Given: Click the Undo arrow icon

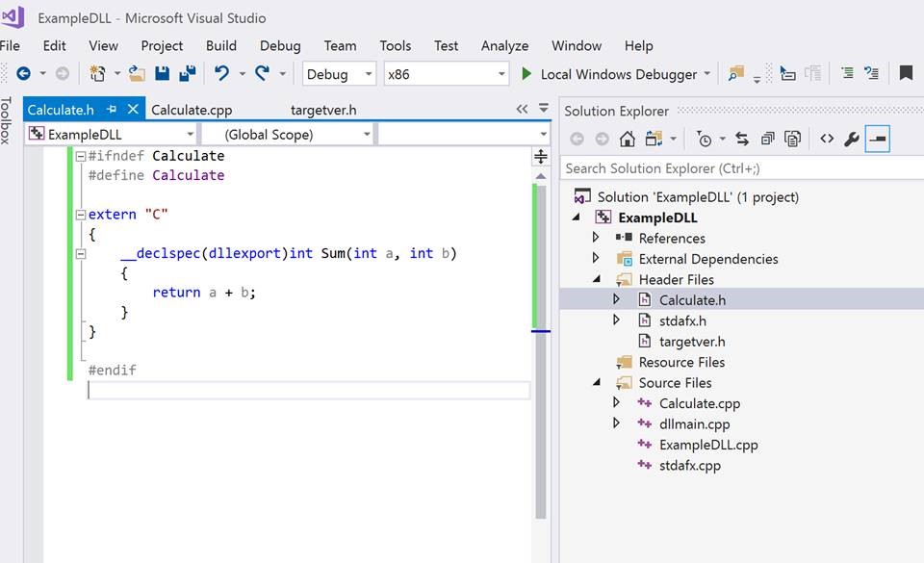Looking at the screenshot, I should coord(222,73).
